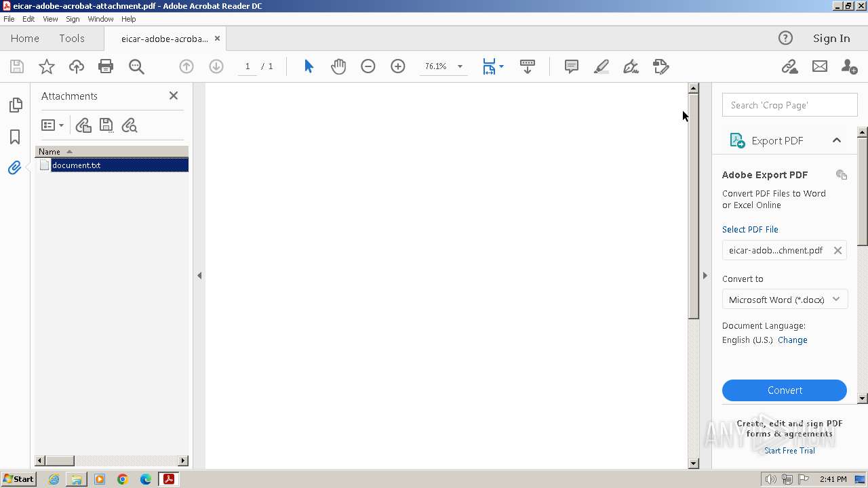Collapse right tools pane arrow

pyautogui.click(x=705, y=276)
